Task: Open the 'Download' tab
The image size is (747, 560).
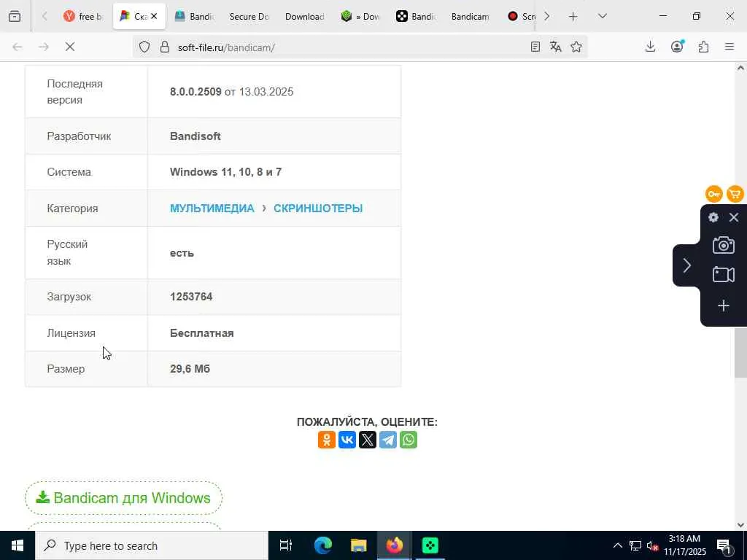Action: 304,16
